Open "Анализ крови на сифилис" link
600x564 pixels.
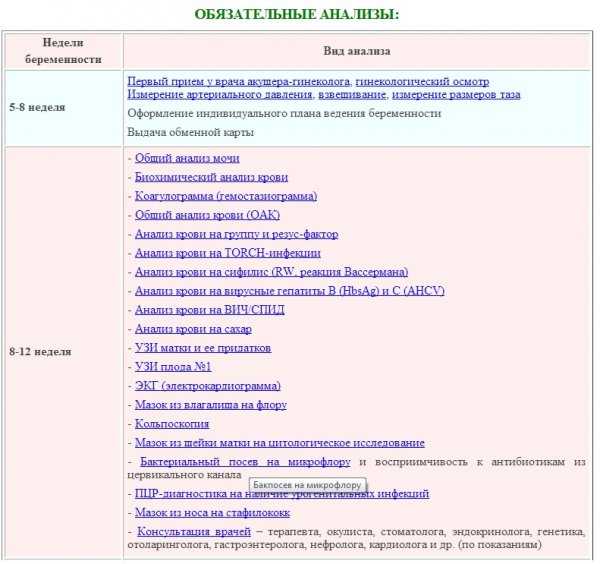tap(271, 272)
